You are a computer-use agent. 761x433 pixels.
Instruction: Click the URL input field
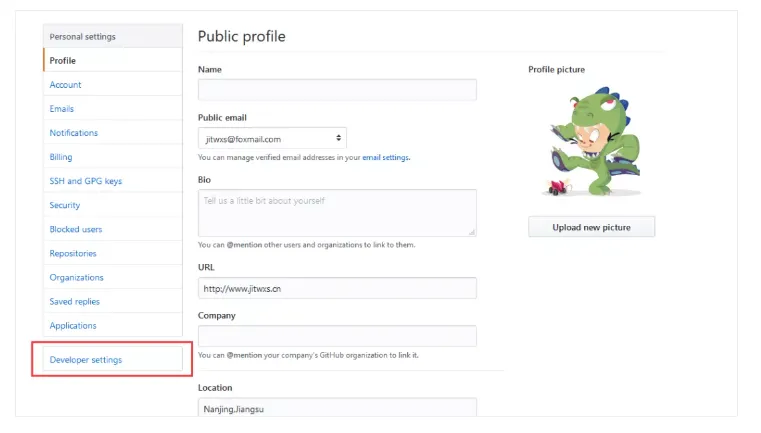pos(337,288)
